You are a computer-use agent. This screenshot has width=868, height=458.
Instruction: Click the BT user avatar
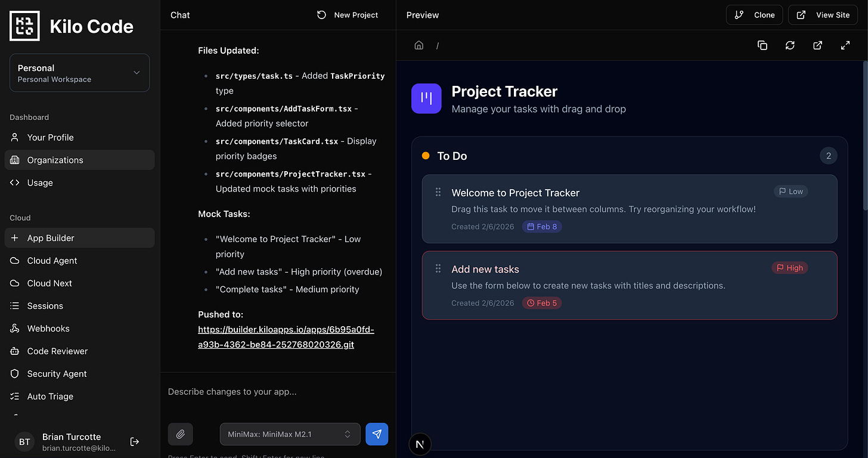[24, 442]
